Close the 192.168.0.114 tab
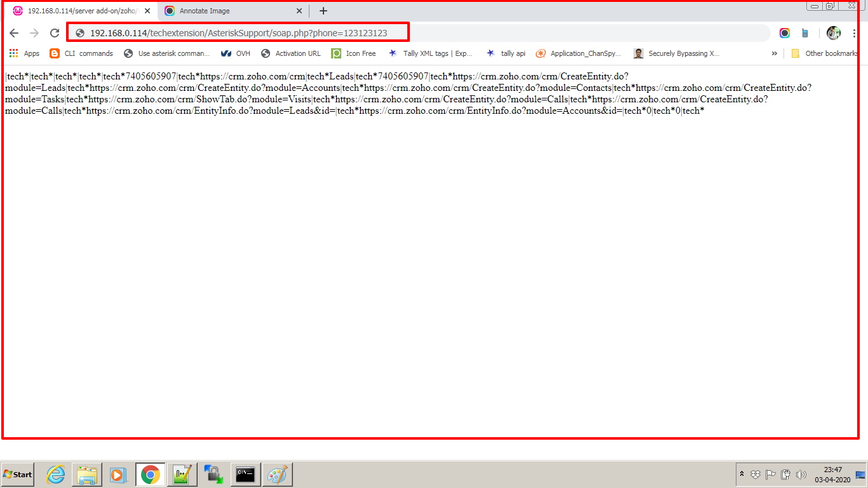 (x=147, y=11)
